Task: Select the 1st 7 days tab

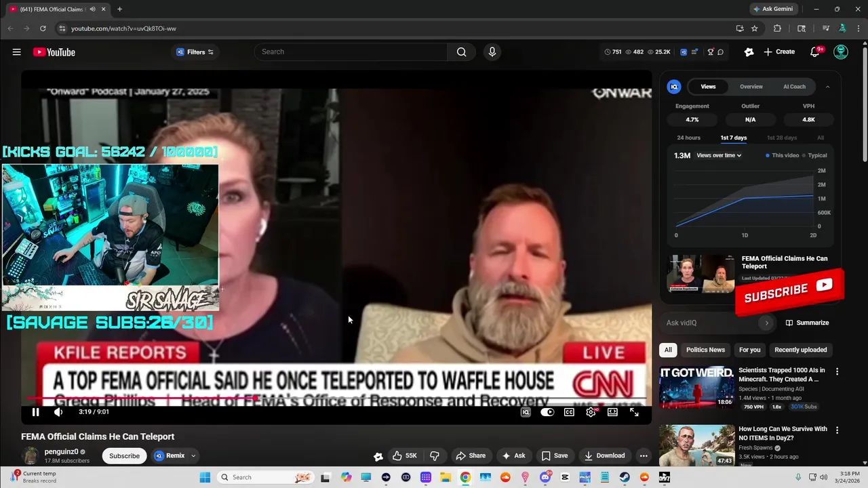Action: (734, 138)
